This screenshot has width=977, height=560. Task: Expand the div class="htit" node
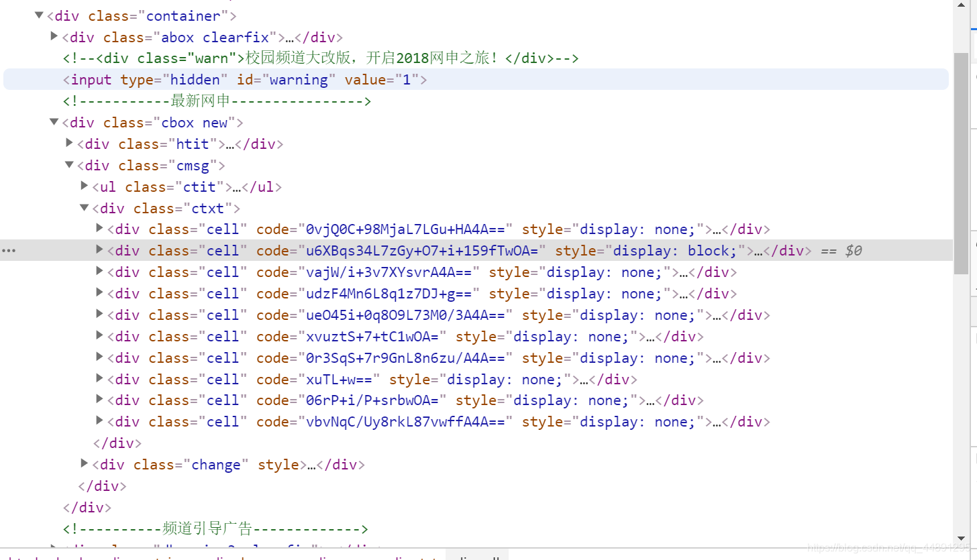(70, 142)
